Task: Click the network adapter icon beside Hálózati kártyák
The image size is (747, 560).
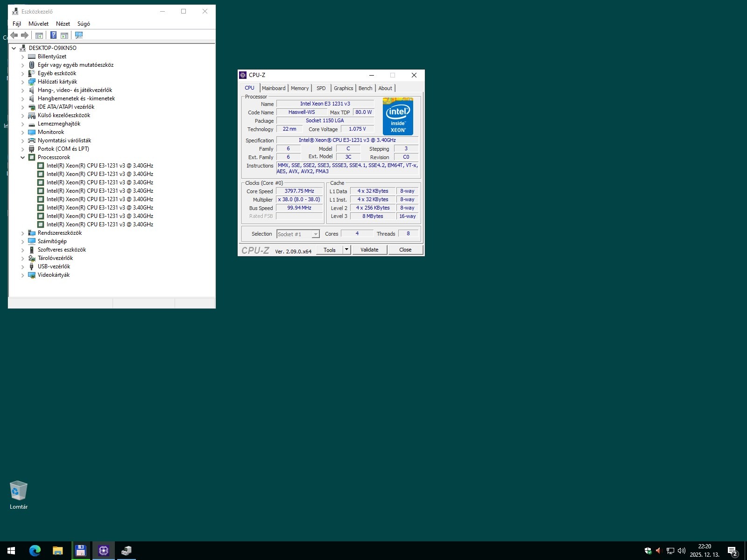Action: (32, 82)
